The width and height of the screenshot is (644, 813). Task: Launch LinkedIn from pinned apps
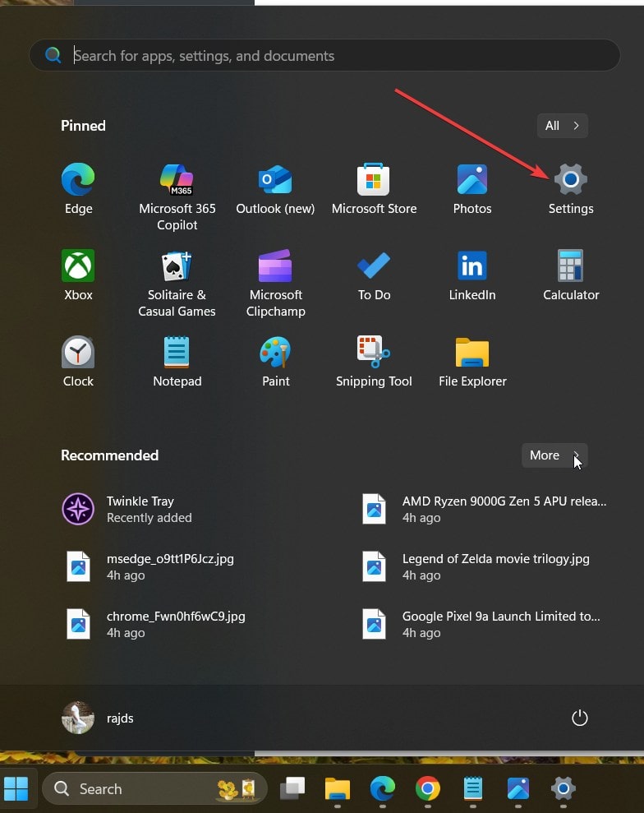(x=472, y=275)
